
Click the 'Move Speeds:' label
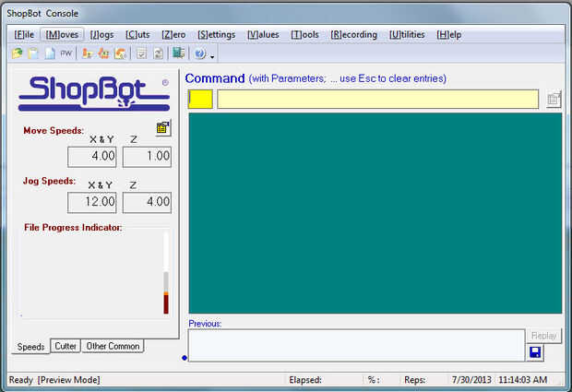(x=54, y=131)
